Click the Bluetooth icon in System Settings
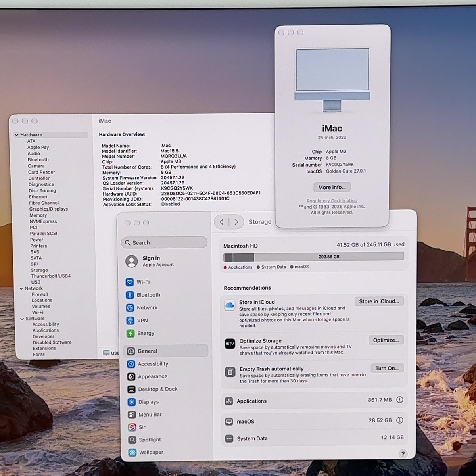476x476 pixels. click(130, 295)
